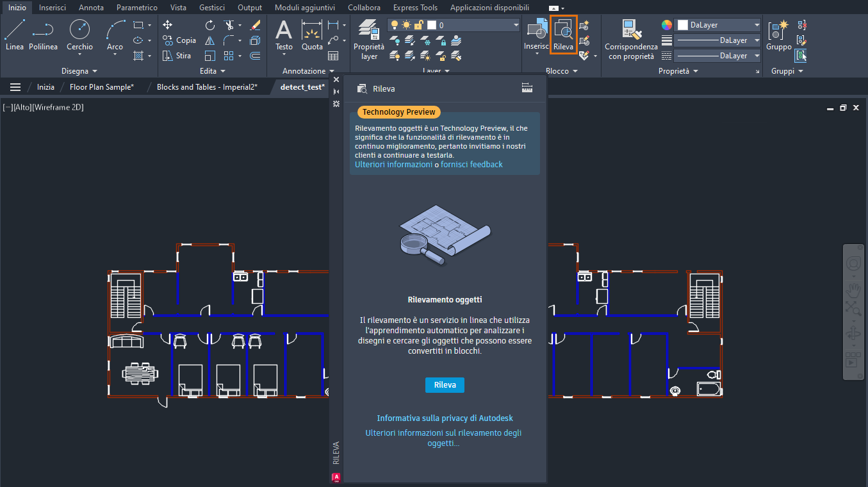Click the linear dimension icon in Annotazione

pyautogui.click(x=332, y=25)
